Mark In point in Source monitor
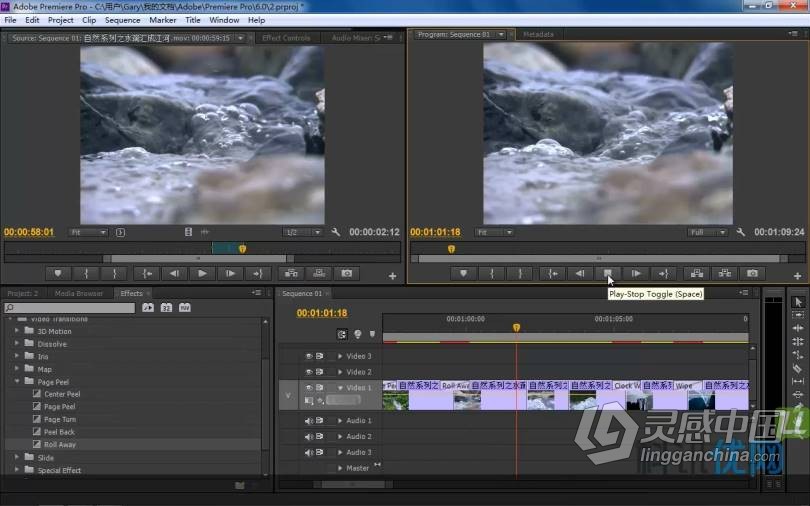 [x=86, y=274]
